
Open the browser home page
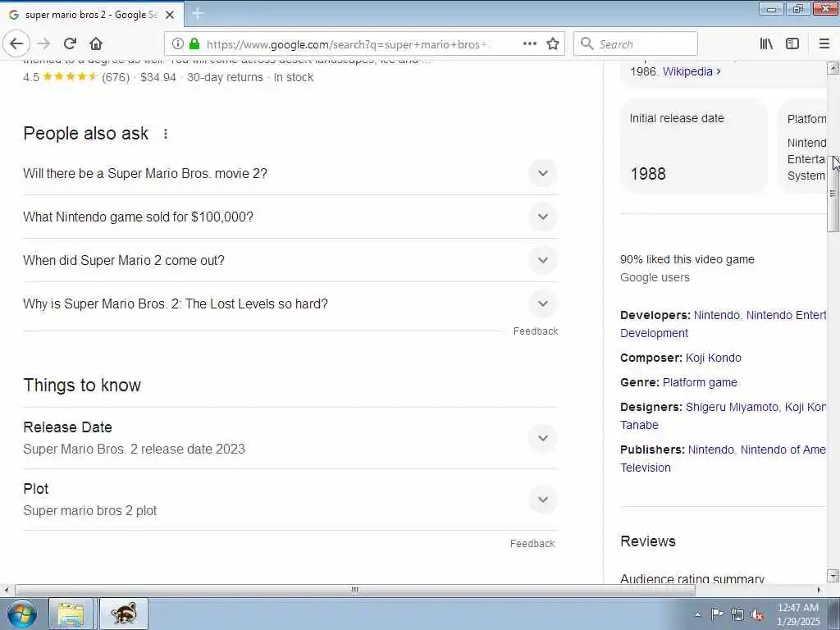[x=96, y=44]
